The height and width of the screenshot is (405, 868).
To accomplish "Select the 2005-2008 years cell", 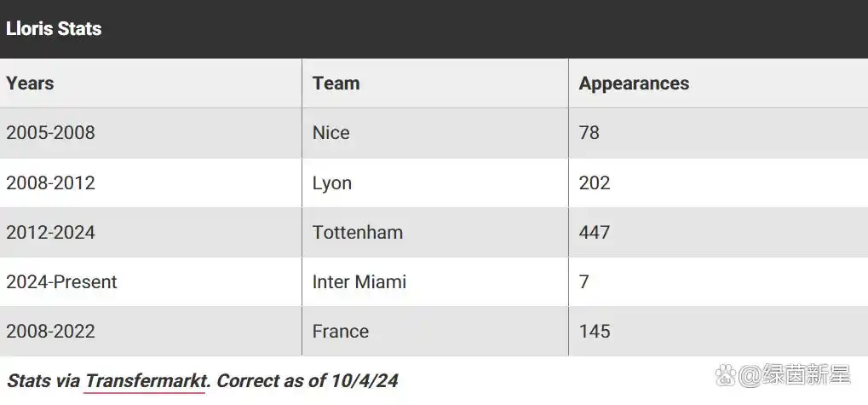I will click(x=151, y=133).
